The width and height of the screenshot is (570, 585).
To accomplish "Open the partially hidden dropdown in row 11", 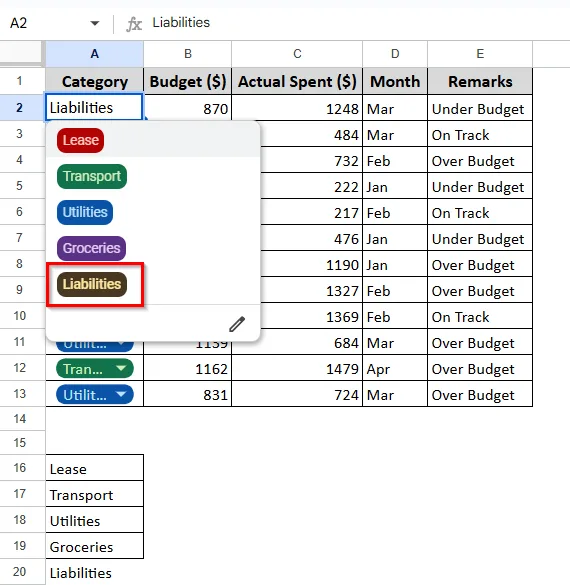I will click(x=95, y=346).
